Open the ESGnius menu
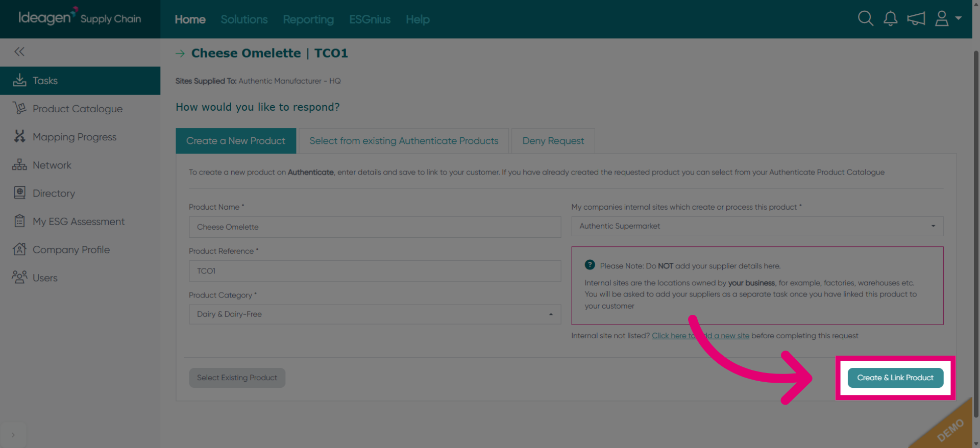The height and width of the screenshot is (448, 980). tap(370, 19)
